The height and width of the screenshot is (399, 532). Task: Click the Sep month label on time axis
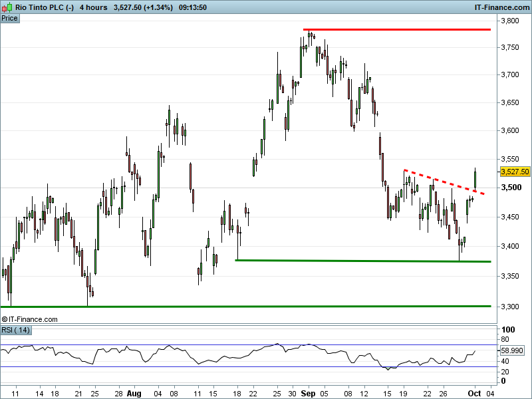(x=308, y=394)
